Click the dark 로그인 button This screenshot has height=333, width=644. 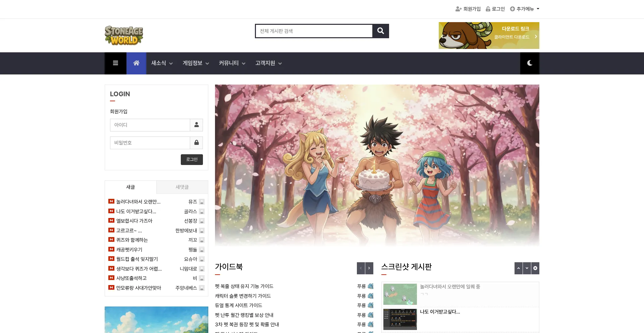pos(192,160)
